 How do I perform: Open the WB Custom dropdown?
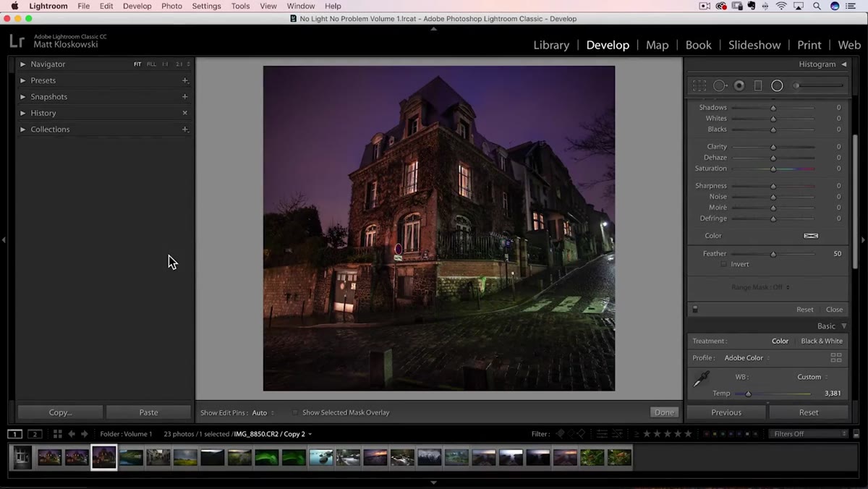(812, 377)
